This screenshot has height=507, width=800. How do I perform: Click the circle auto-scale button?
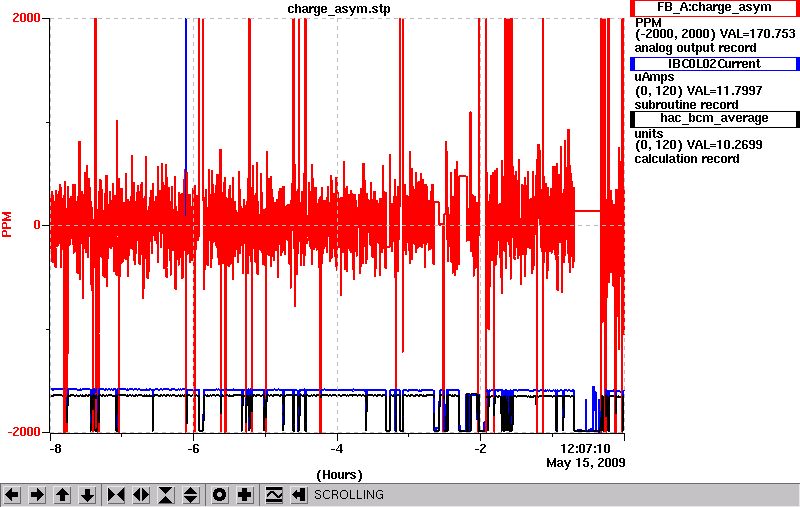[x=220, y=495]
